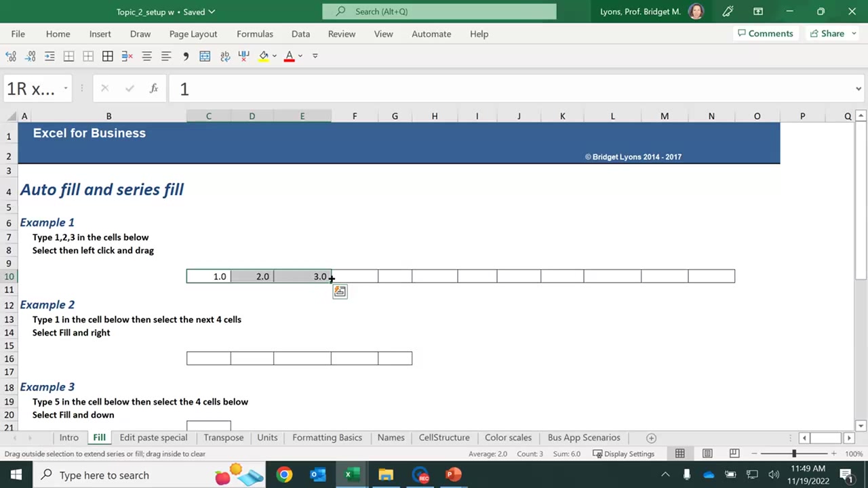Click the Delete Cells icon with red X
Image resolution: width=868 pixels, height=488 pixels.
(127, 56)
